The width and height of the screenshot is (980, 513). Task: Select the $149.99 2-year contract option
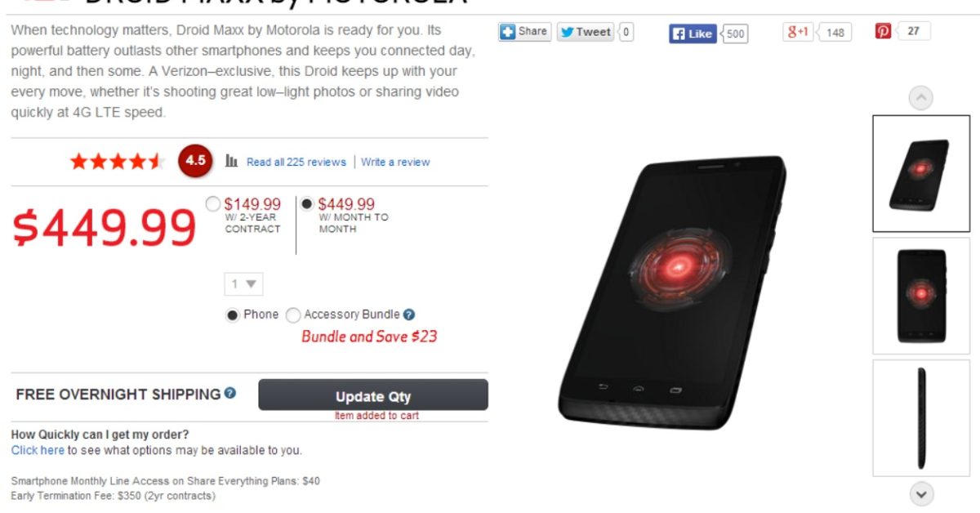point(213,203)
